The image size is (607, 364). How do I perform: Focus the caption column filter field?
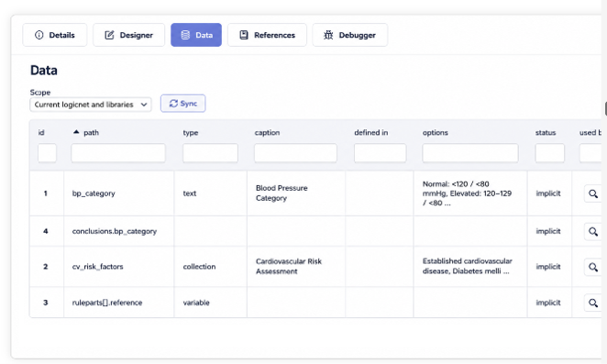(x=295, y=153)
